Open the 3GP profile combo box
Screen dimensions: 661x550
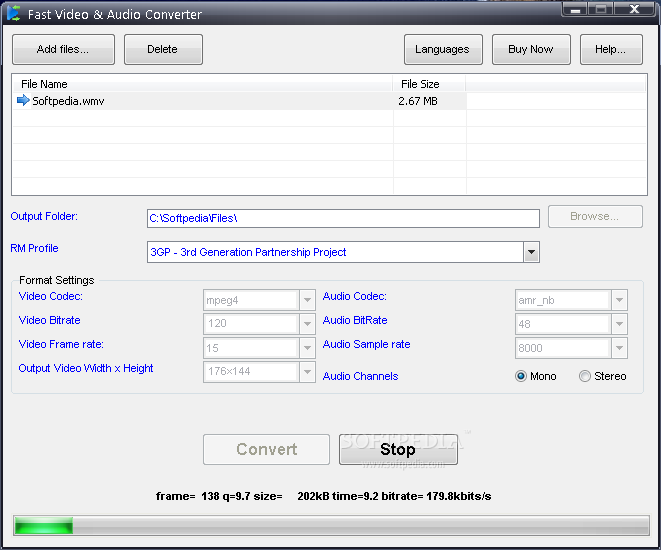[343, 252]
